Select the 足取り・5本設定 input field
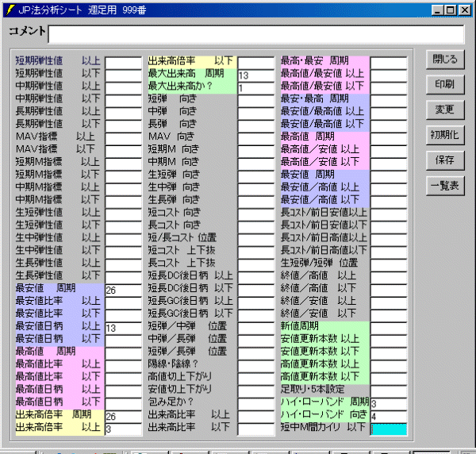 389,391
